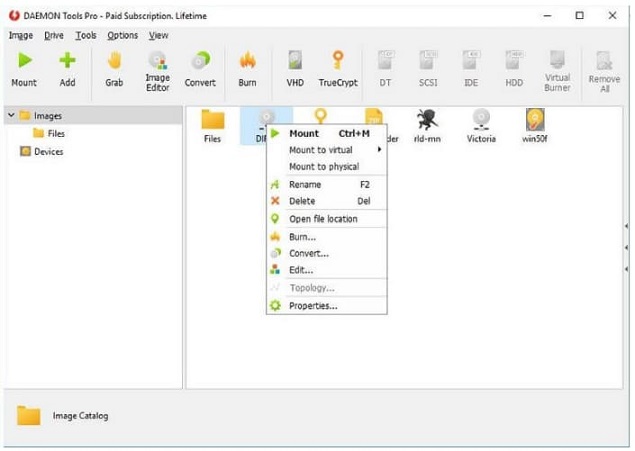The width and height of the screenshot is (635, 451).
Task: Click the Image Catalog folder icon
Action: coord(28,415)
